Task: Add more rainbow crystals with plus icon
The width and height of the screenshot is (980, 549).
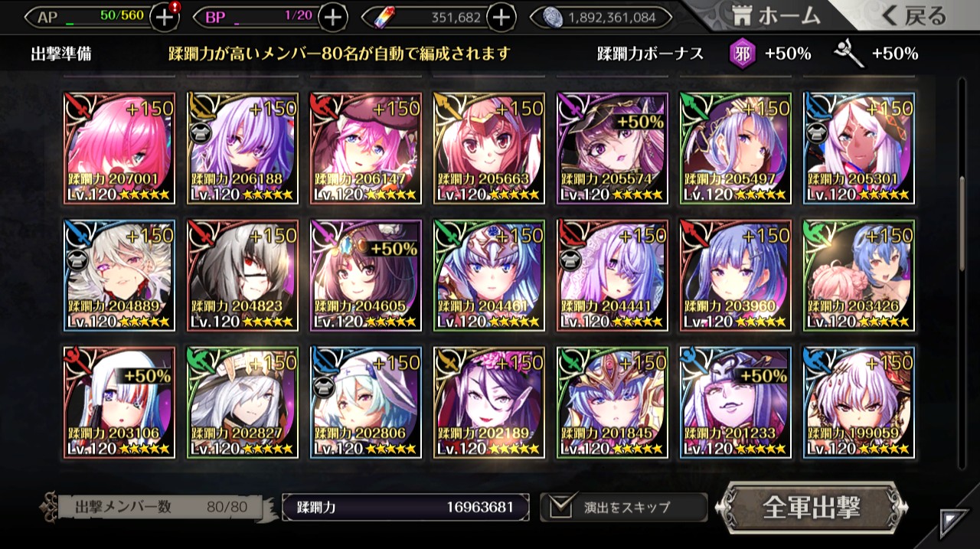Action: tap(500, 17)
